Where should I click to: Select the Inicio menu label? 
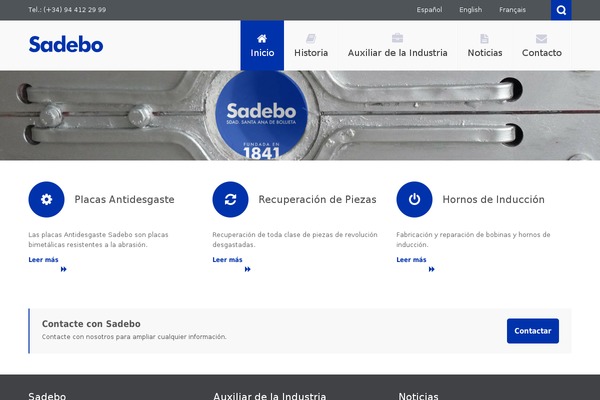pyautogui.click(x=262, y=53)
